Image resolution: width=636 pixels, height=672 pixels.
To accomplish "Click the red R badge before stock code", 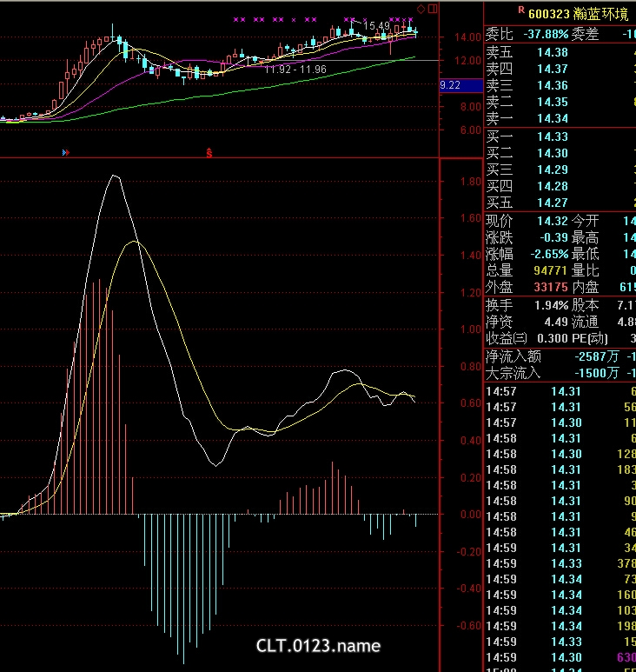I will [x=521, y=10].
